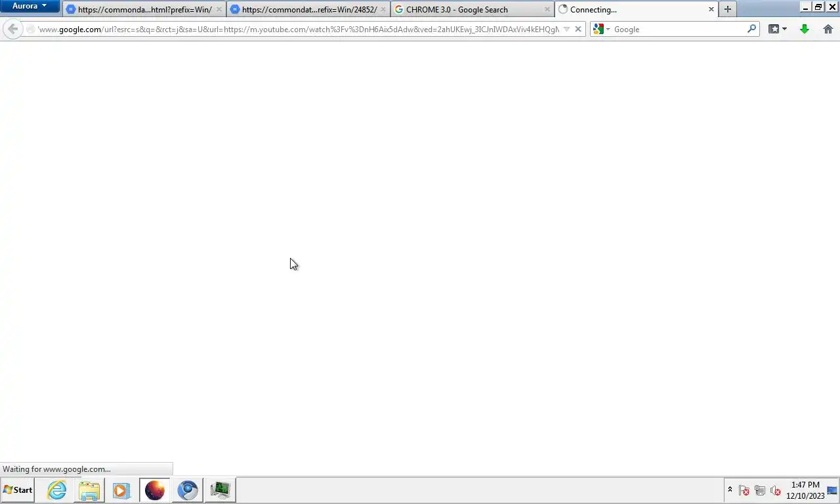Open the Aurora application menu
The height and width of the screenshot is (504, 840).
(30, 7)
